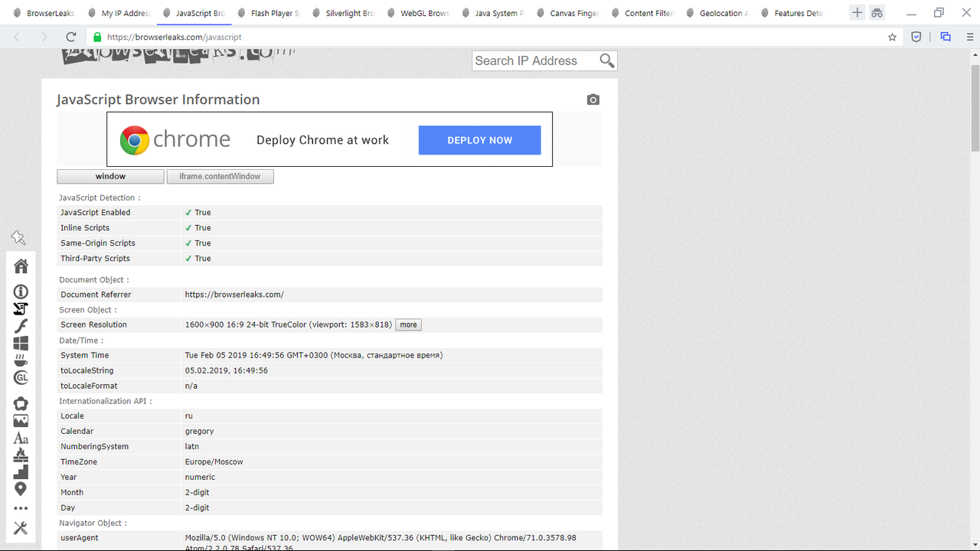Switch to the Canvas Fingerprint tab
Image resolution: width=980 pixels, height=551 pixels.
(567, 13)
